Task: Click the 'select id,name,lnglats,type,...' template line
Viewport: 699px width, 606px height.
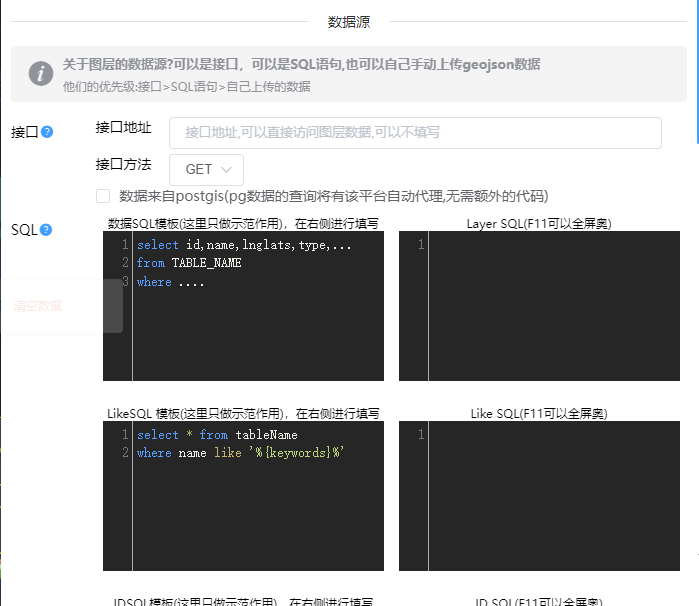Action: 244,245
